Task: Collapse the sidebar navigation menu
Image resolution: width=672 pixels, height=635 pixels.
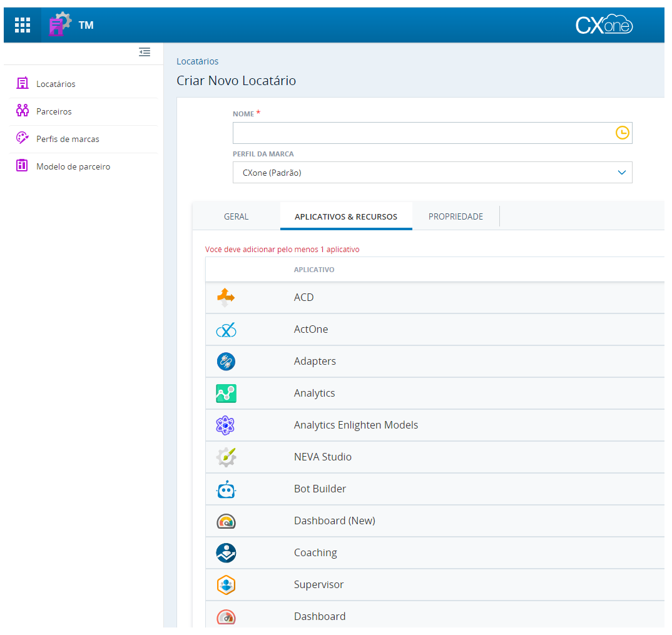Action: coord(145,53)
